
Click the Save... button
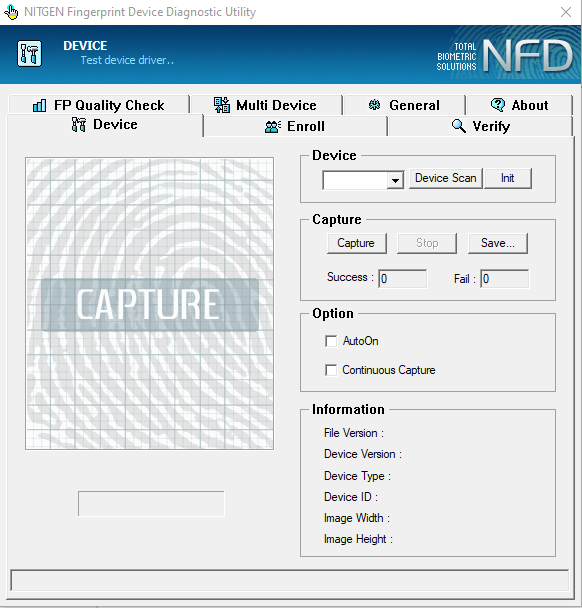(x=497, y=243)
